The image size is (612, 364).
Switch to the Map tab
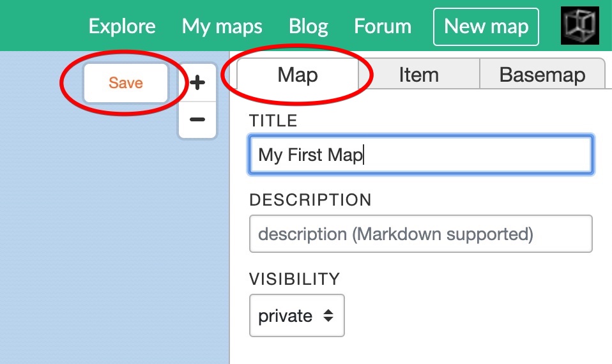297,75
